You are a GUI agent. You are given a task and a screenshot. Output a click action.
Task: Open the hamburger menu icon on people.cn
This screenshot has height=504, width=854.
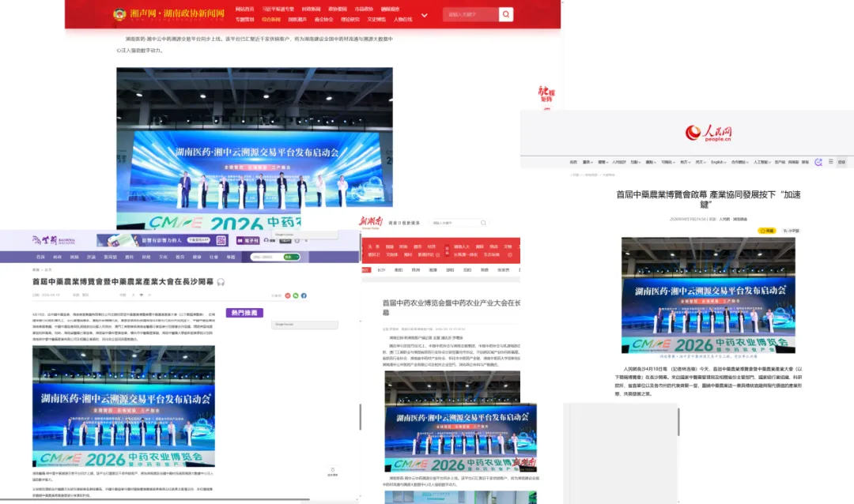[830, 162]
